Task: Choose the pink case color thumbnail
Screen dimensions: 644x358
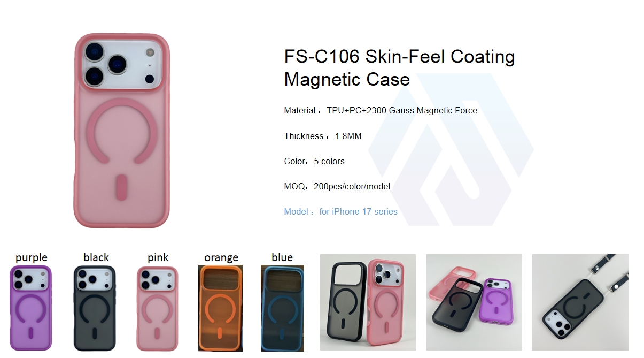Action: (158, 308)
